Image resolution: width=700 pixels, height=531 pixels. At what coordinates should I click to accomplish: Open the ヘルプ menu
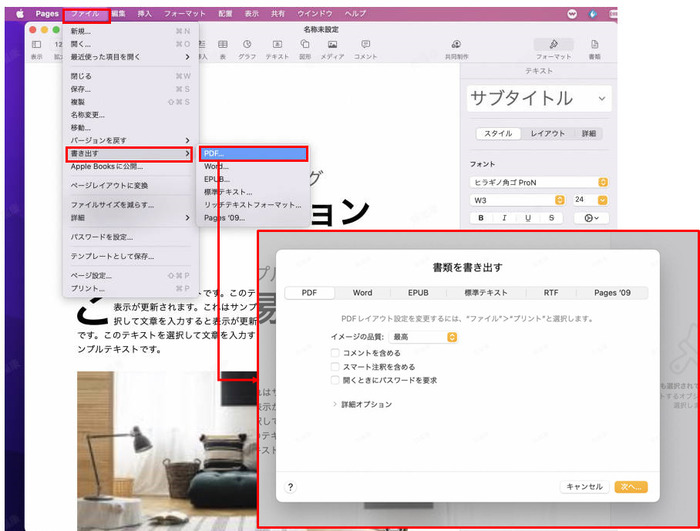(x=355, y=14)
